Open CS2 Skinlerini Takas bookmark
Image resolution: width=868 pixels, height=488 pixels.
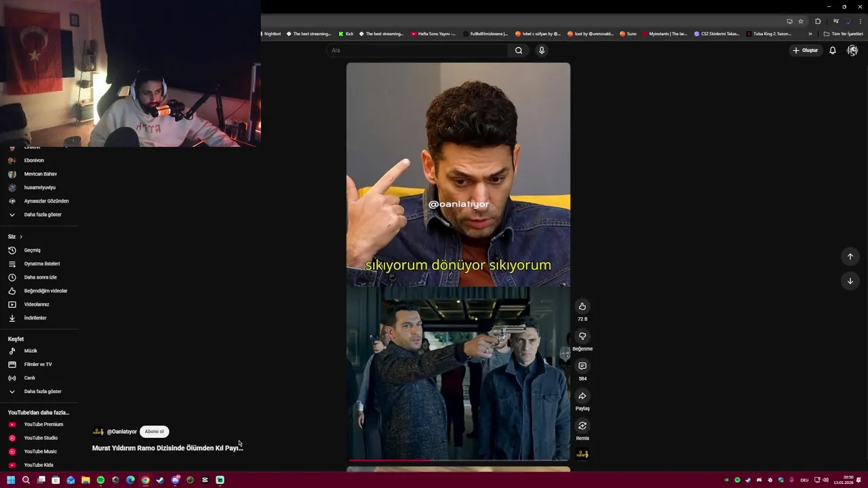point(717,34)
